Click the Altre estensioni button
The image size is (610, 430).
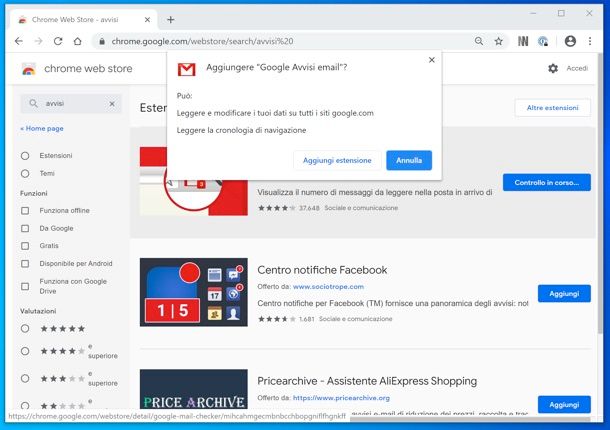tap(552, 108)
